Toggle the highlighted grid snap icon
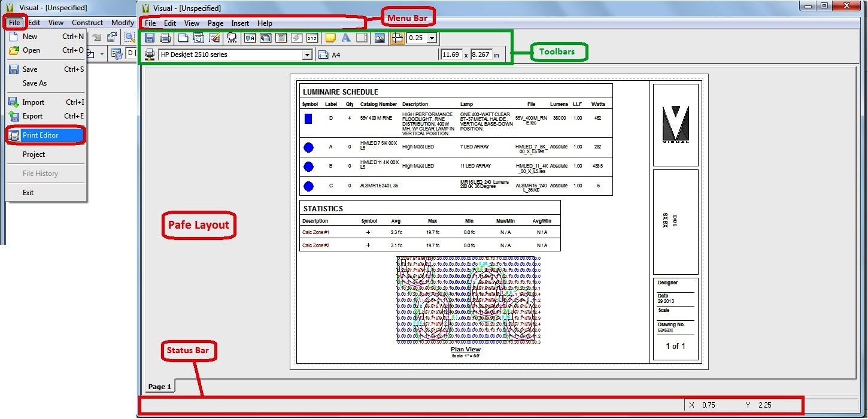 pos(396,38)
